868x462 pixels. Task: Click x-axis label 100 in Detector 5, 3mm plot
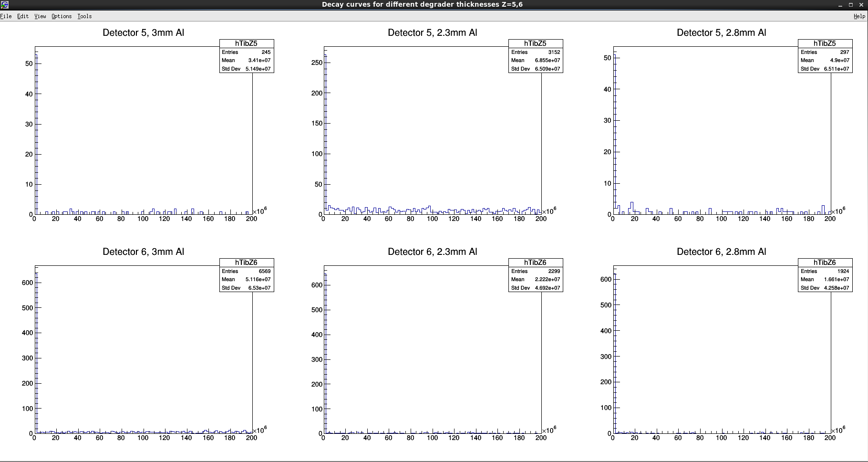coord(143,219)
